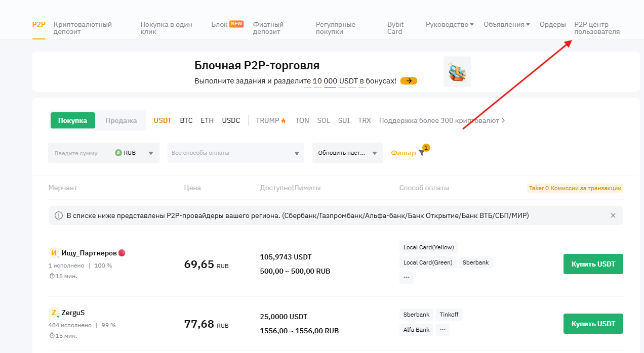Select the TRUMP coin with flame icon
Image resolution: width=644 pixels, height=353 pixels.
(271, 120)
